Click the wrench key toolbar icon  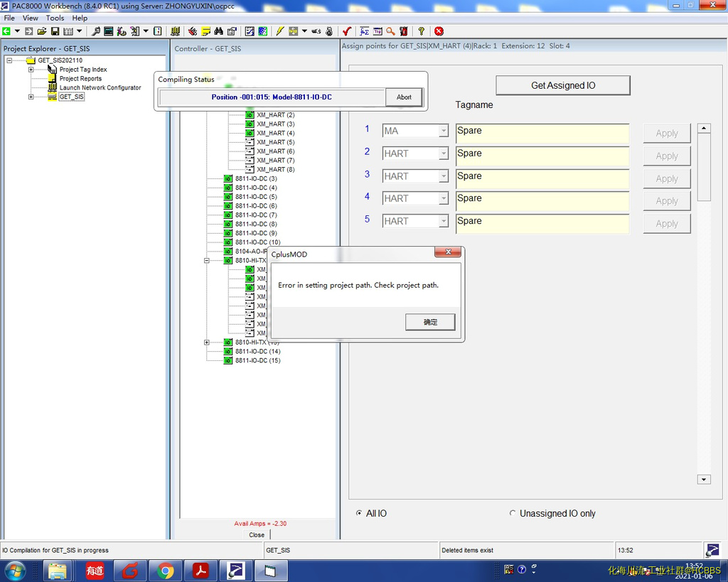coord(96,31)
